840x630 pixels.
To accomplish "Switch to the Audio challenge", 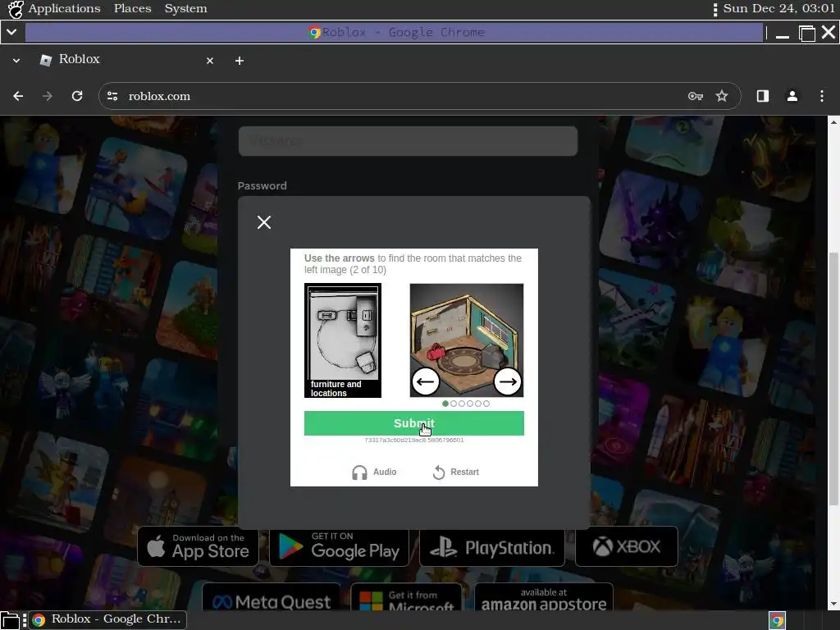I will 374,472.
